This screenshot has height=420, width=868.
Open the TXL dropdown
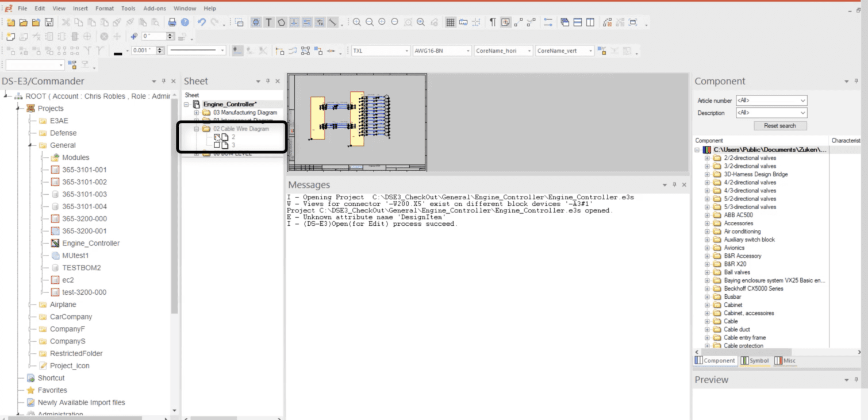click(406, 51)
